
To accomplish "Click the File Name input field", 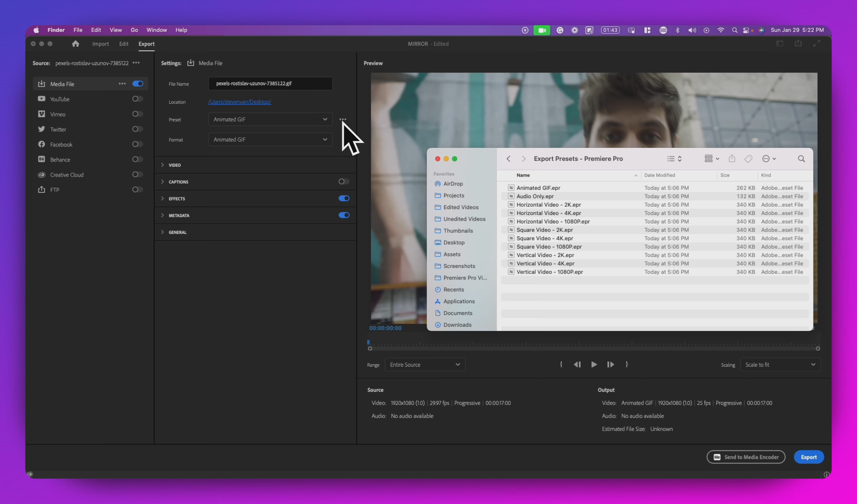I will tap(270, 84).
